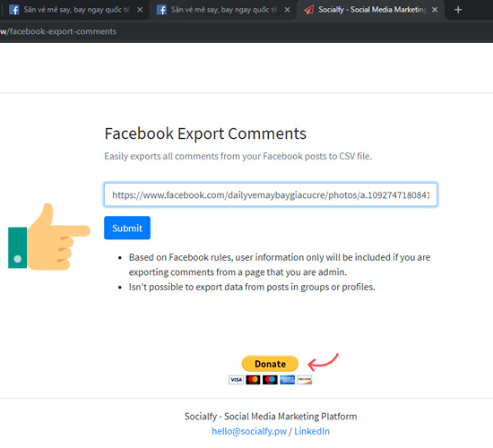Click 'Easily exports all comments' subtitle text

click(x=238, y=156)
